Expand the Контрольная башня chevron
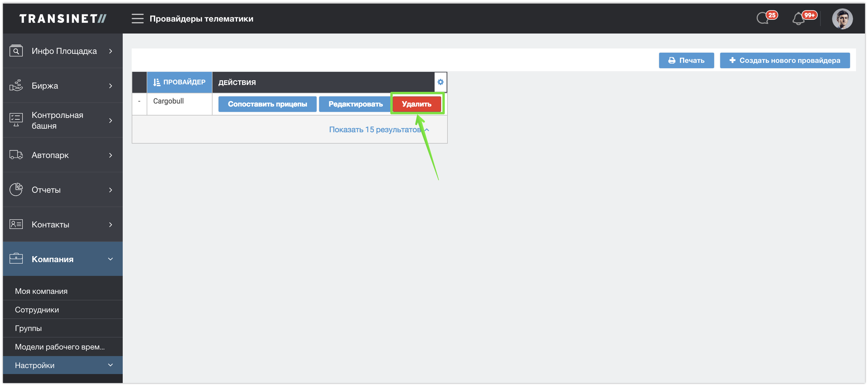The width and height of the screenshot is (868, 386). (110, 121)
